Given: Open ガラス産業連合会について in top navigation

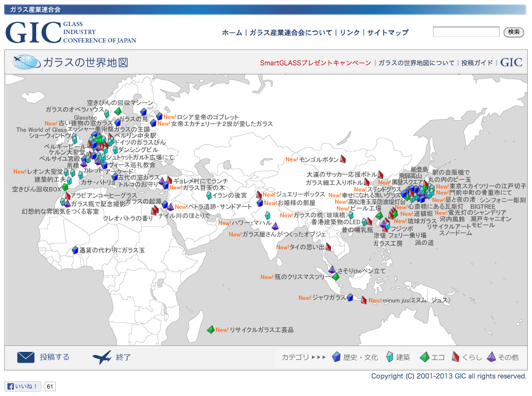Looking at the screenshot, I should click(x=291, y=32).
